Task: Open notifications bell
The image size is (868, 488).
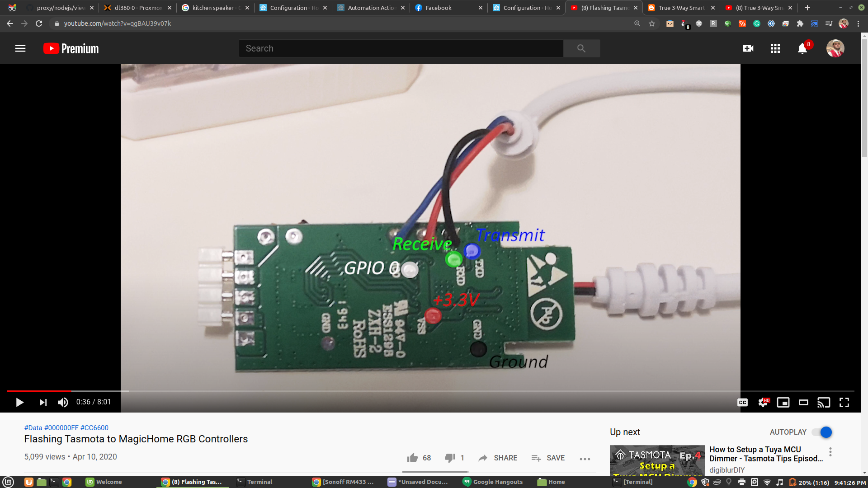Action: [802, 48]
